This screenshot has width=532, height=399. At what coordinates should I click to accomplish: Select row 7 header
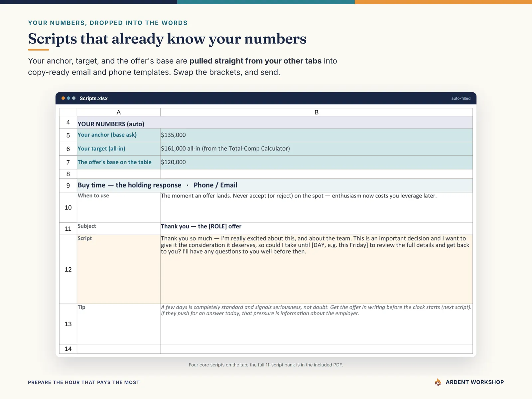coord(68,163)
